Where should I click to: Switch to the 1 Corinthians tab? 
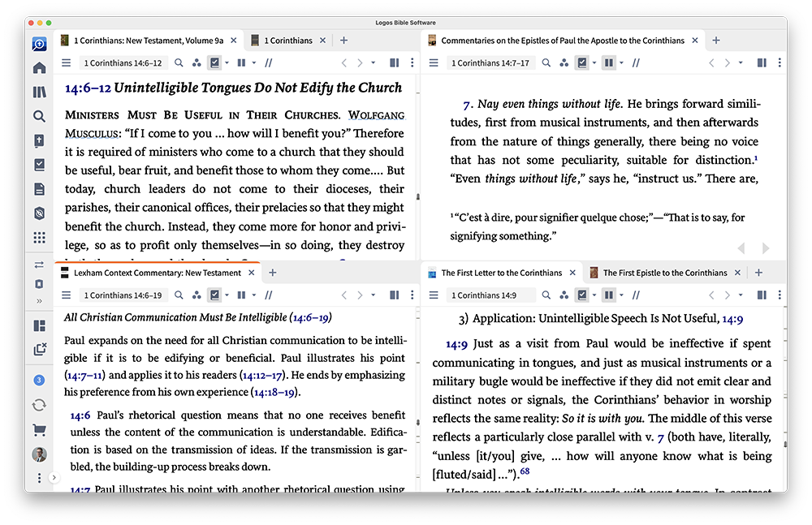(x=290, y=41)
